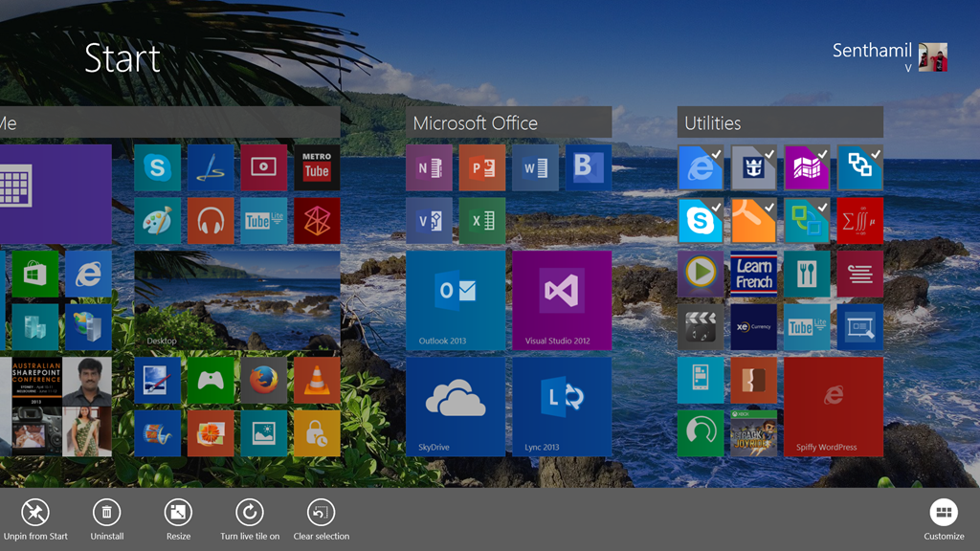Open the fork and spoon food tile
The height and width of the screenshot is (551, 980).
pyautogui.click(x=807, y=274)
